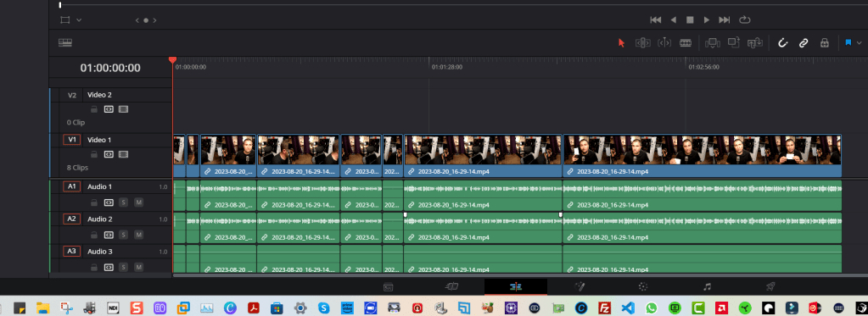Screen dimensions: 868x316
Task: Jump to first frame transport button
Action: click(655, 19)
